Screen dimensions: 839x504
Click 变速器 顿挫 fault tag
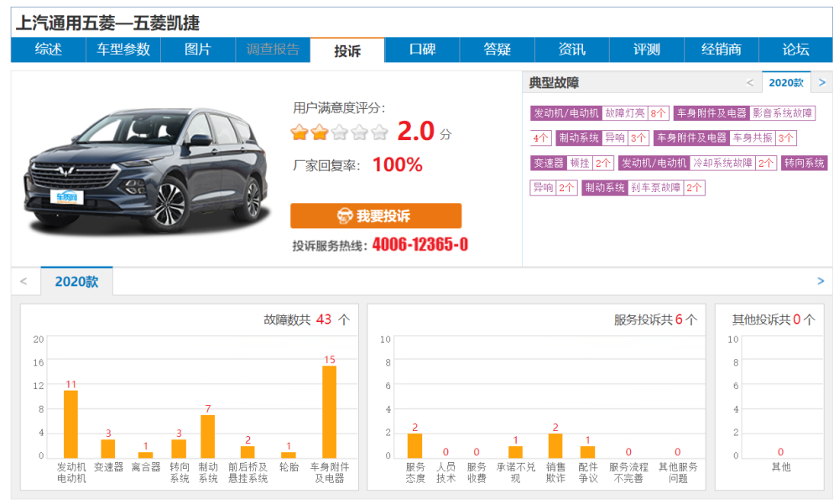tap(572, 163)
